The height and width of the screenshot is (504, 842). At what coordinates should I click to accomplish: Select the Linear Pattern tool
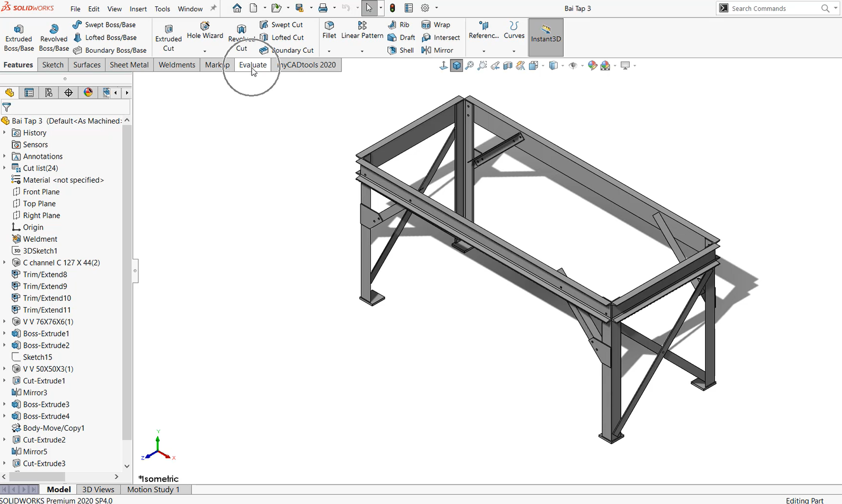click(x=362, y=30)
